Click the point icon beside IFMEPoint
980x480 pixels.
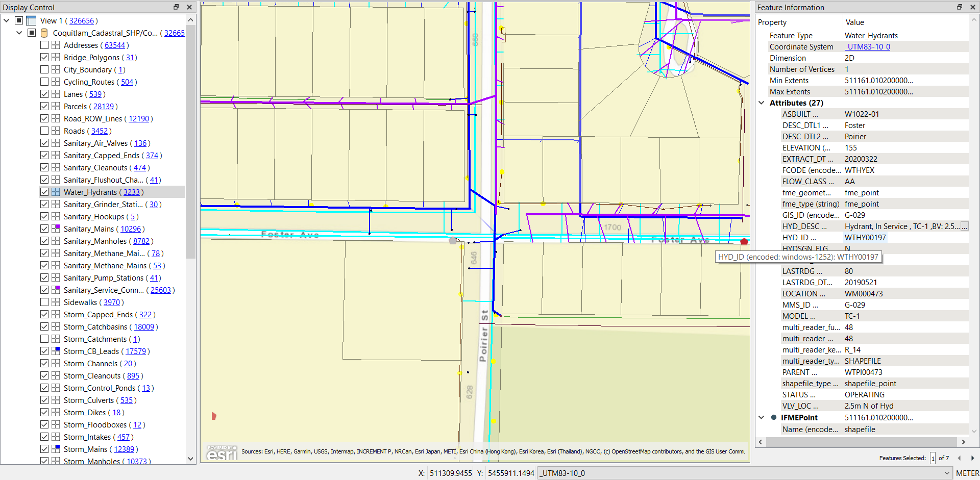(774, 417)
